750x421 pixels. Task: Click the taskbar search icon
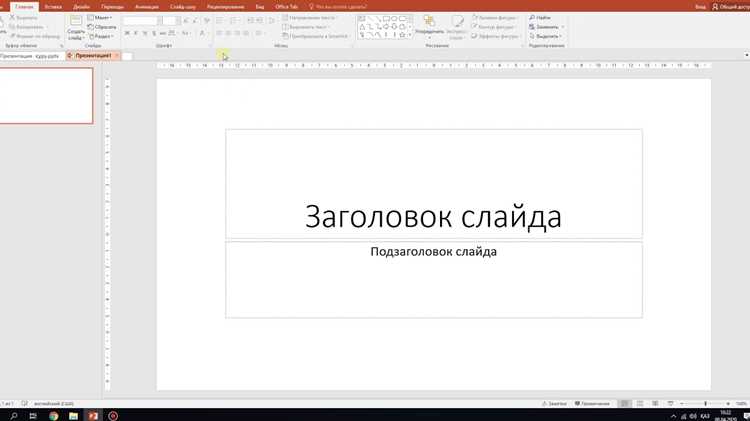tap(13, 416)
